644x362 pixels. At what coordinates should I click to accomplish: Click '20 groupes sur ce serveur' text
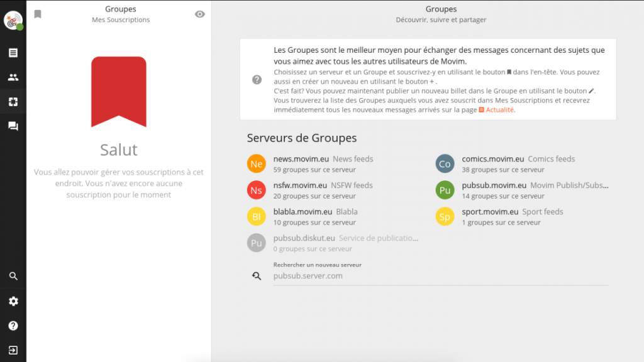314,196
